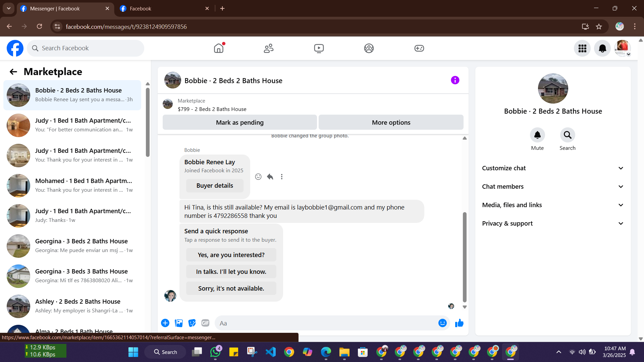Open the More options menu for listing
The width and height of the screenshot is (644, 362).
[391, 122]
